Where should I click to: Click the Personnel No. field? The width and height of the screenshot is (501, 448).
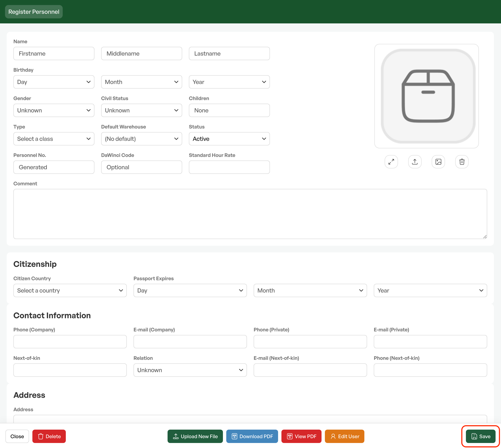[54, 167]
